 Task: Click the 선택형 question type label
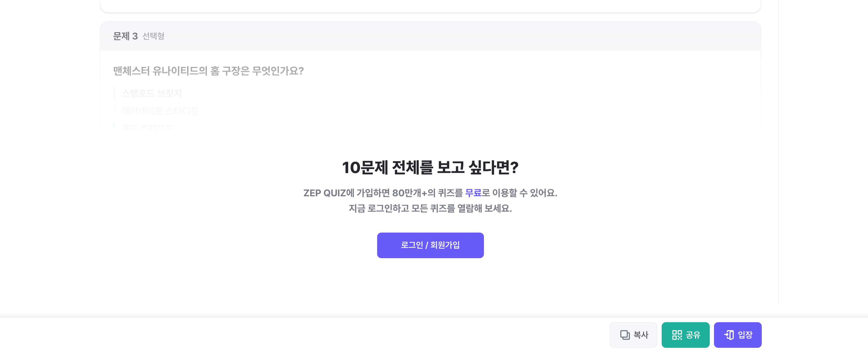pyautogui.click(x=153, y=36)
